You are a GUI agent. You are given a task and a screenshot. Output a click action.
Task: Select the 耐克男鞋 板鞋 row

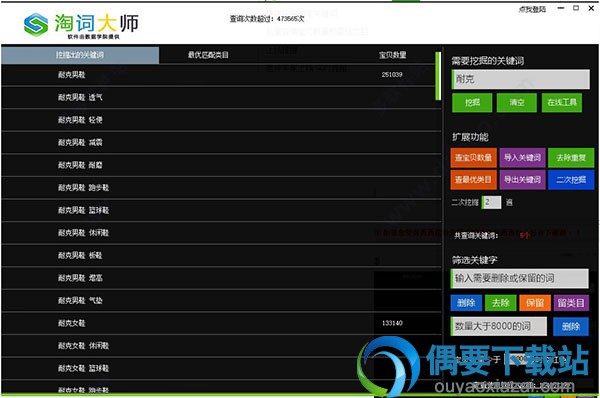tap(221, 256)
